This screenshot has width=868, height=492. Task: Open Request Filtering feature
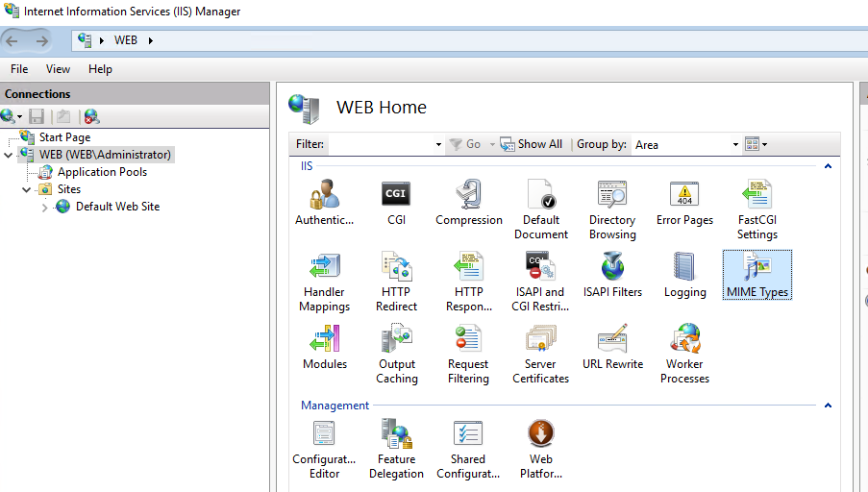coord(468,355)
